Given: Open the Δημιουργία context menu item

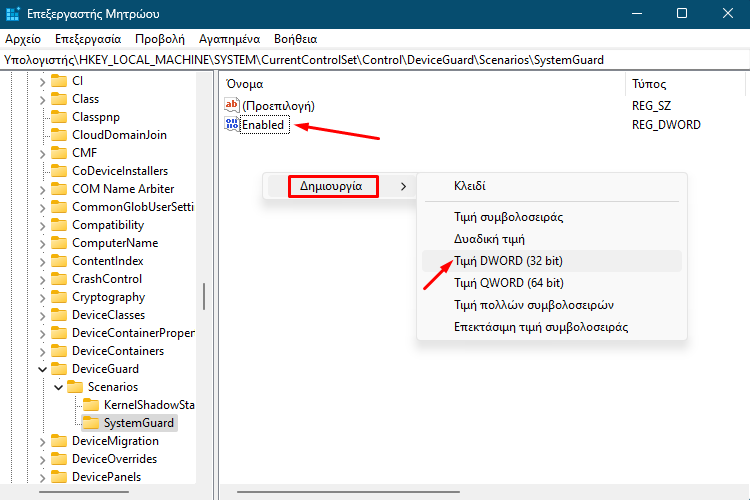Looking at the screenshot, I should (x=333, y=186).
